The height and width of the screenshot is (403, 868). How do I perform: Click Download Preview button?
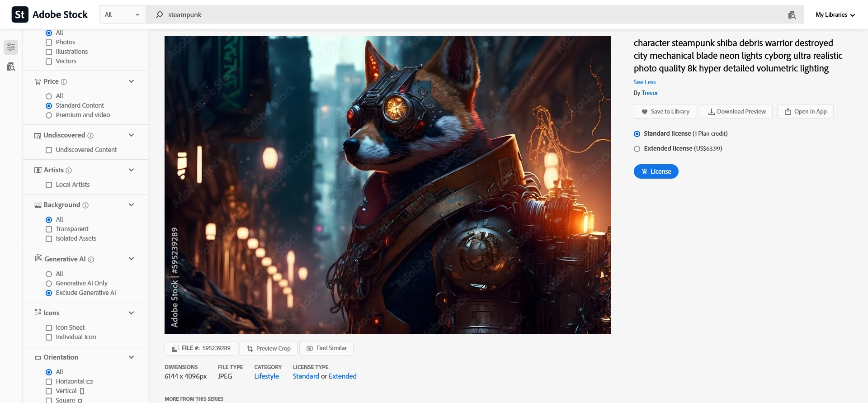tap(736, 112)
